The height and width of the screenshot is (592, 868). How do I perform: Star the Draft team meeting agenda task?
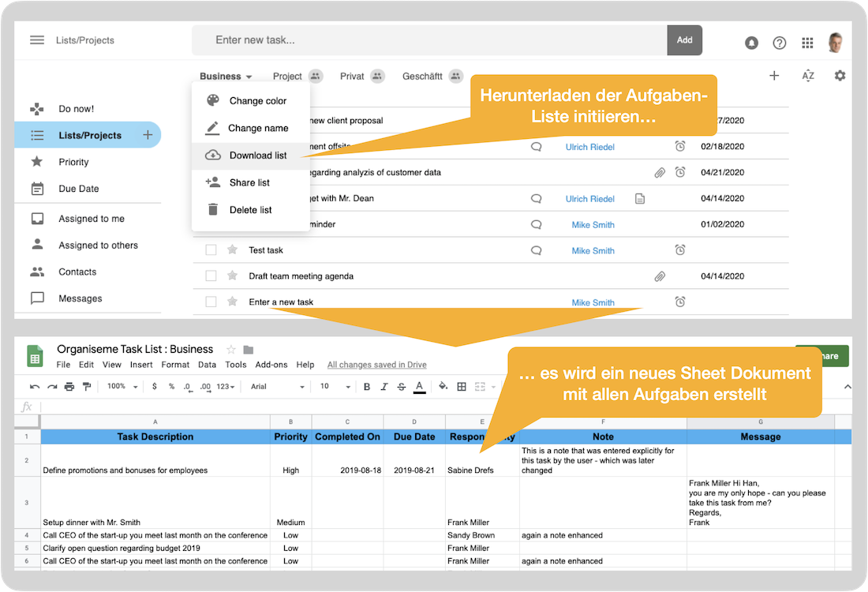tap(233, 275)
